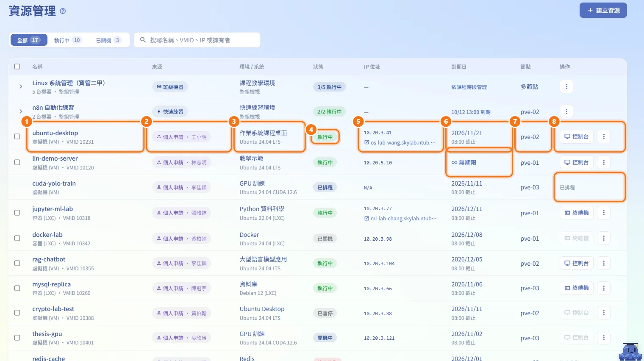644x361 pixels.
Task: Click the 依課程時段管理 link
Action: click(x=469, y=87)
